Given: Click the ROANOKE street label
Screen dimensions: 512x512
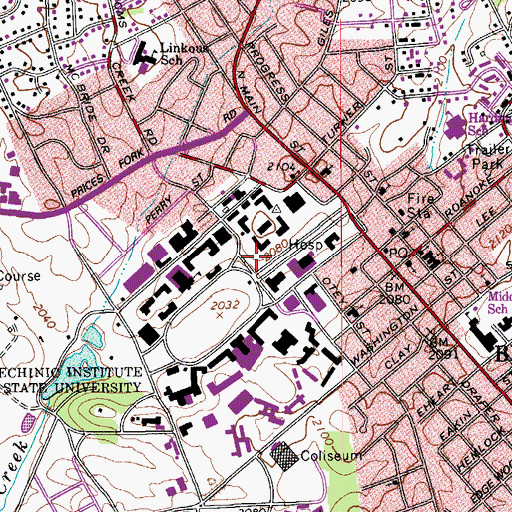Looking at the screenshot, I should point(469,196).
